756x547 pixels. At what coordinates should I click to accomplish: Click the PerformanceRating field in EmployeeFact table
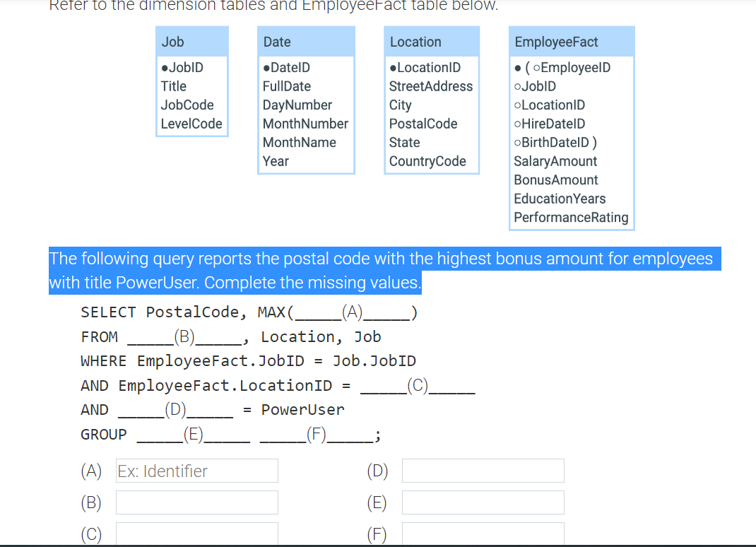[x=571, y=218]
